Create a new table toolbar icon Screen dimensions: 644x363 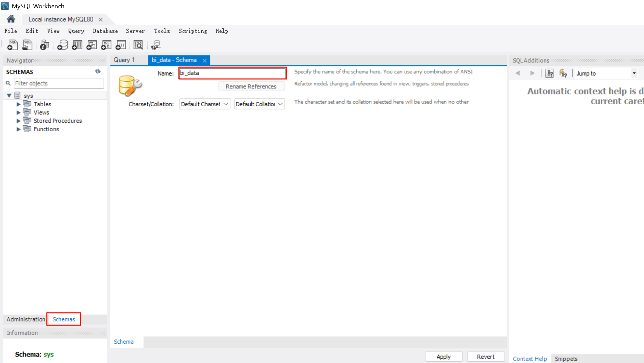(x=77, y=45)
